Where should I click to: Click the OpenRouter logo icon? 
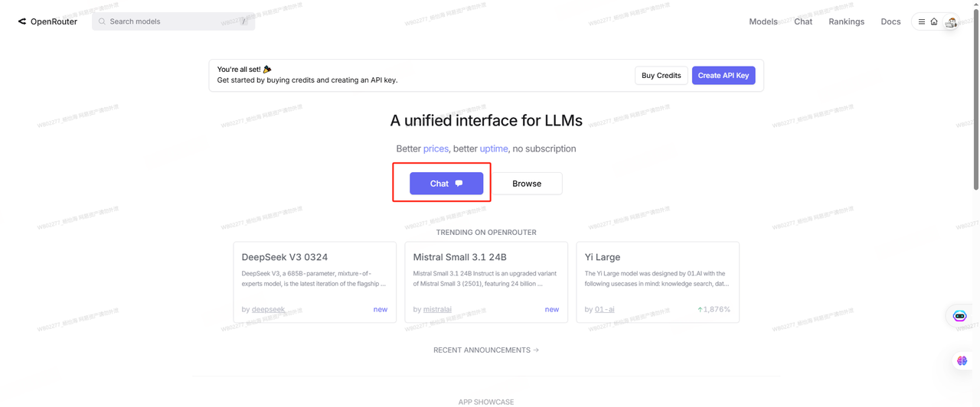point(22,21)
